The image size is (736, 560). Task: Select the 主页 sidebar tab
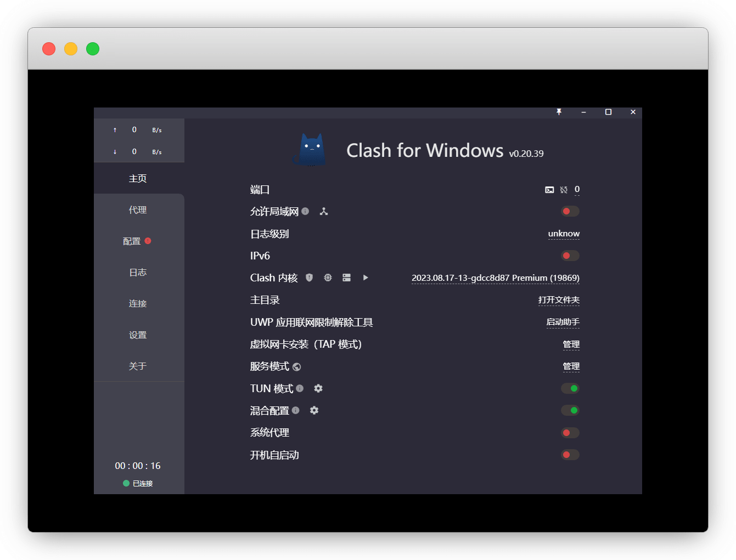click(x=139, y=178)
